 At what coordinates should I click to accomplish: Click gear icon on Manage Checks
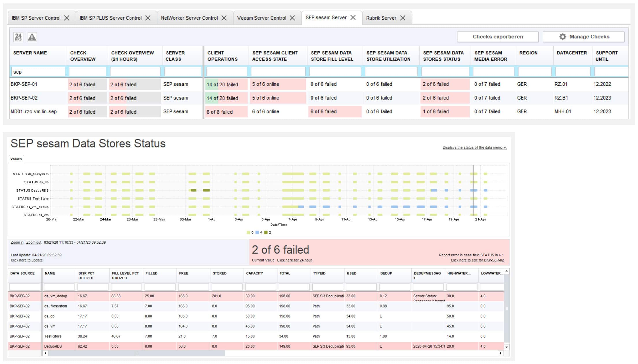(562, 37)
